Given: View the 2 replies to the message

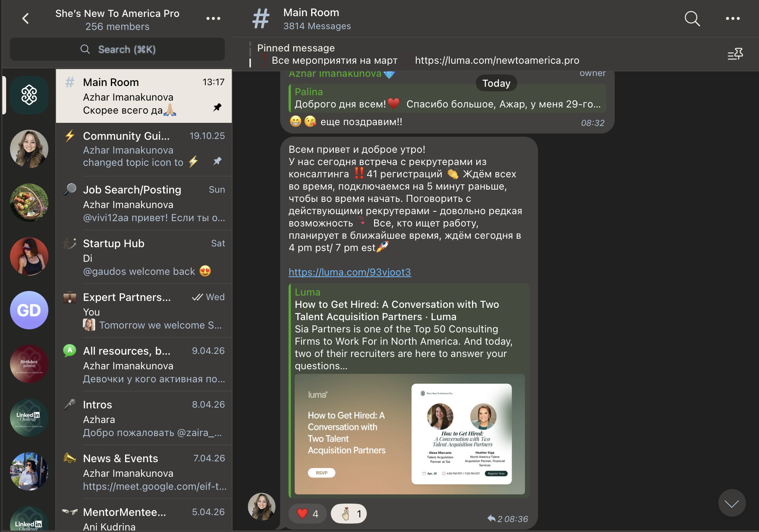Looking at the screenshot, I should 494,519.
